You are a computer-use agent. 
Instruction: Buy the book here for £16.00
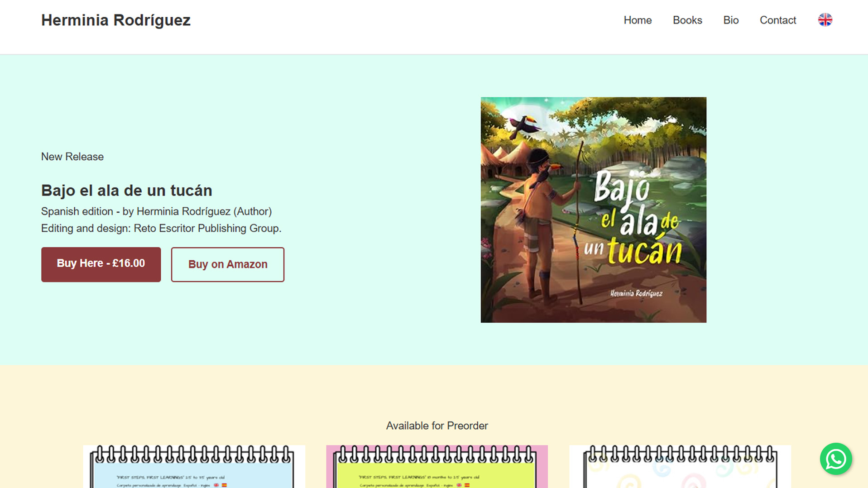pos(101,264)
